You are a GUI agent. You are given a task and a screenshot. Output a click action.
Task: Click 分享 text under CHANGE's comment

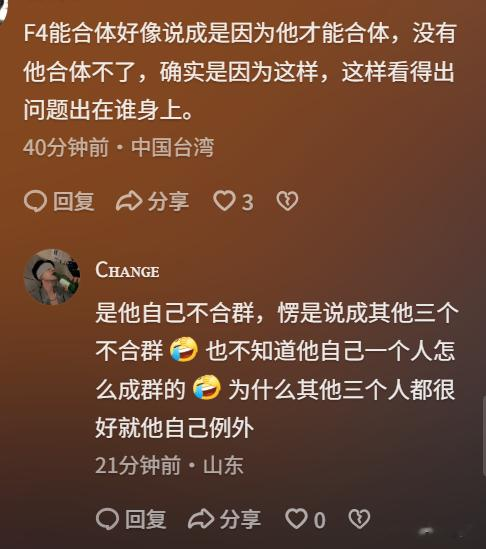[240, 519]
